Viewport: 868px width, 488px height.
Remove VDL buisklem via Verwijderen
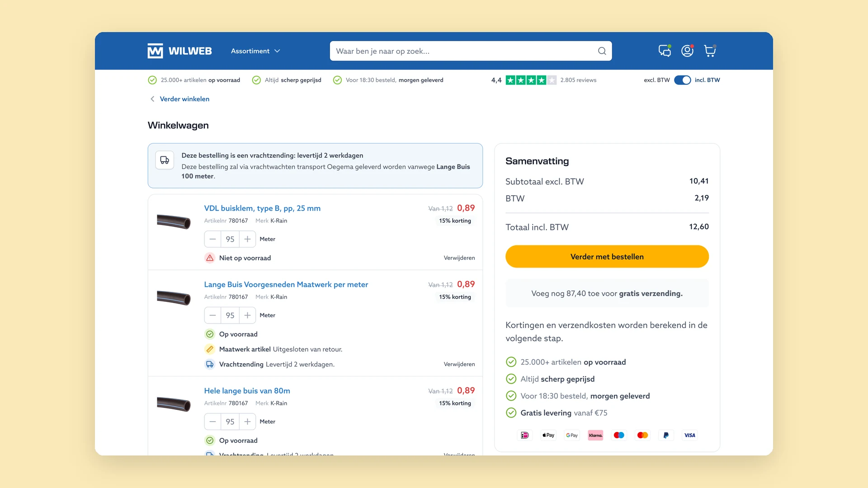tap(459, 258)
